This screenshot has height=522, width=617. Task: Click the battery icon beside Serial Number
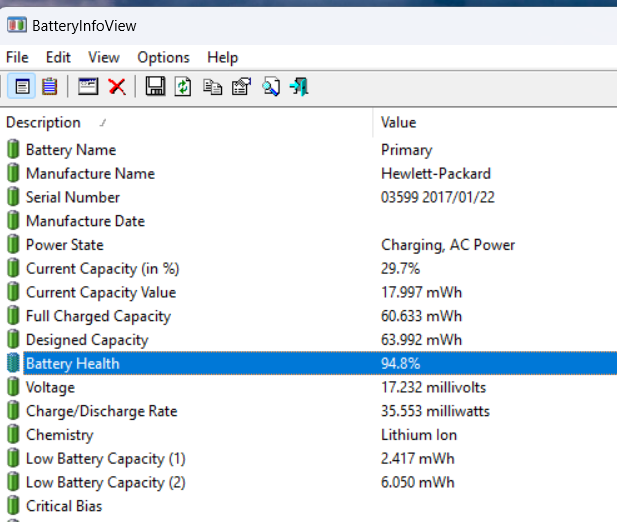click(x=13, y=196)
